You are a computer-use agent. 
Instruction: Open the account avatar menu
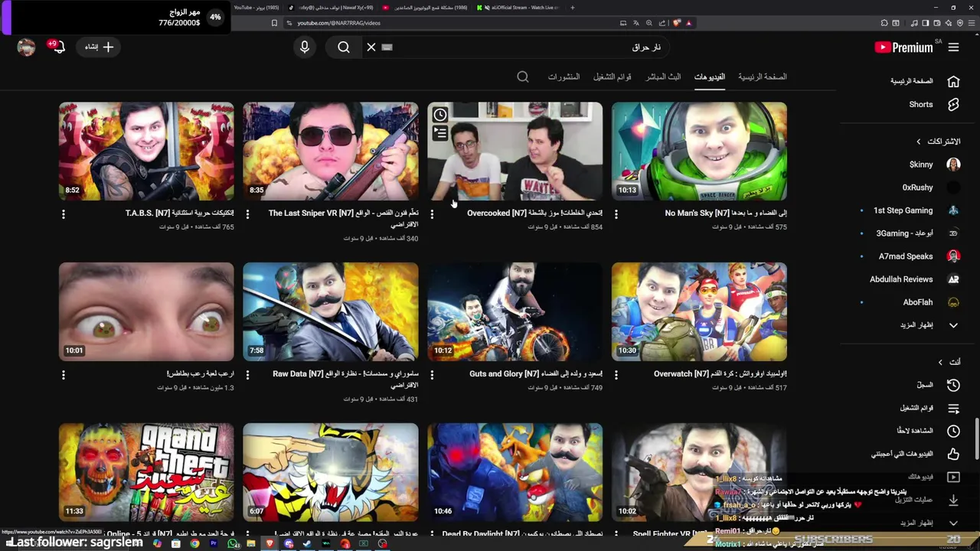pyautogui.click(x=27, y=47)
